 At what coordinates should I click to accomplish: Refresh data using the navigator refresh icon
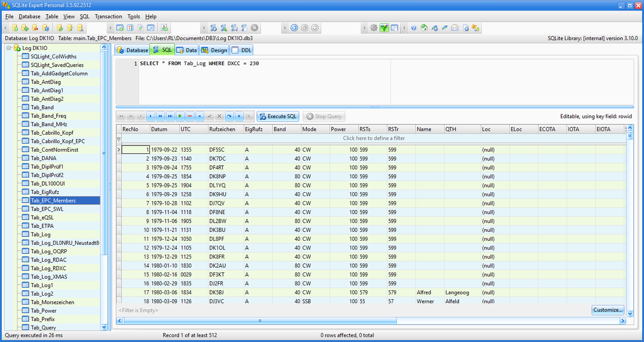[229, 116]
